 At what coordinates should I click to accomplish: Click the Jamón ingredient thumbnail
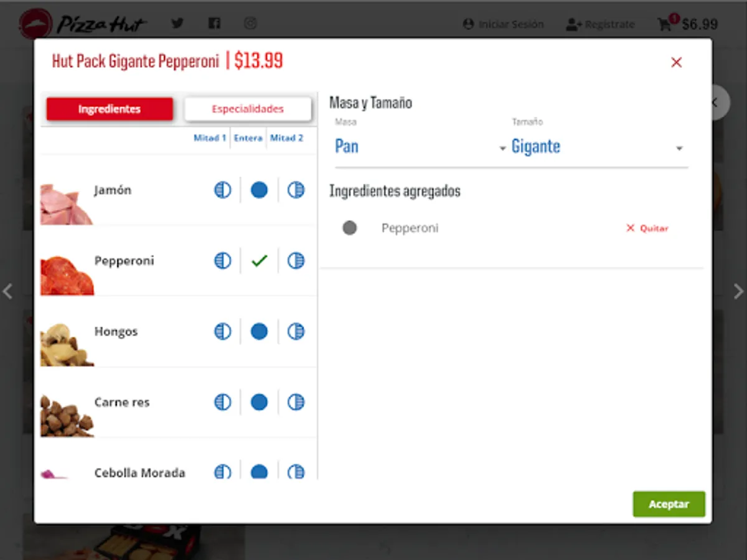point(66,204)
